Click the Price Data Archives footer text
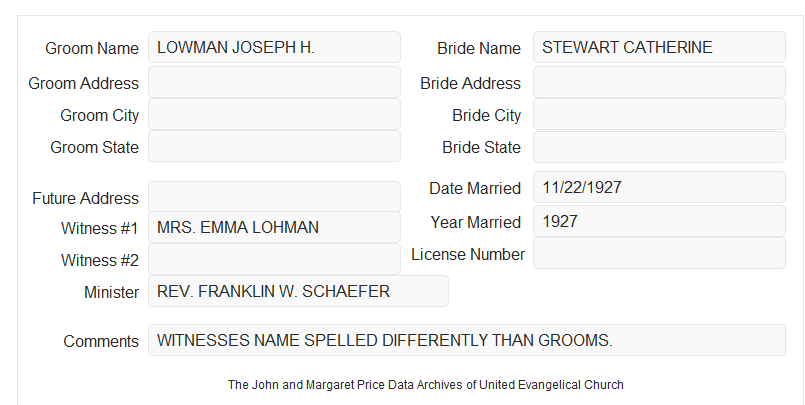Screen dimensions: 805x405 click(426, 384)
